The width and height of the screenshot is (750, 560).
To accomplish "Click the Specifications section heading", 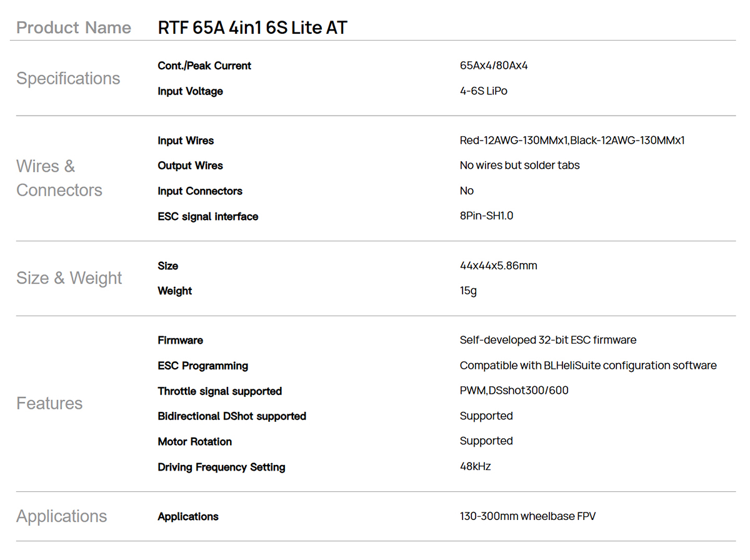I will pyautogui.click(x=68, y=78).
